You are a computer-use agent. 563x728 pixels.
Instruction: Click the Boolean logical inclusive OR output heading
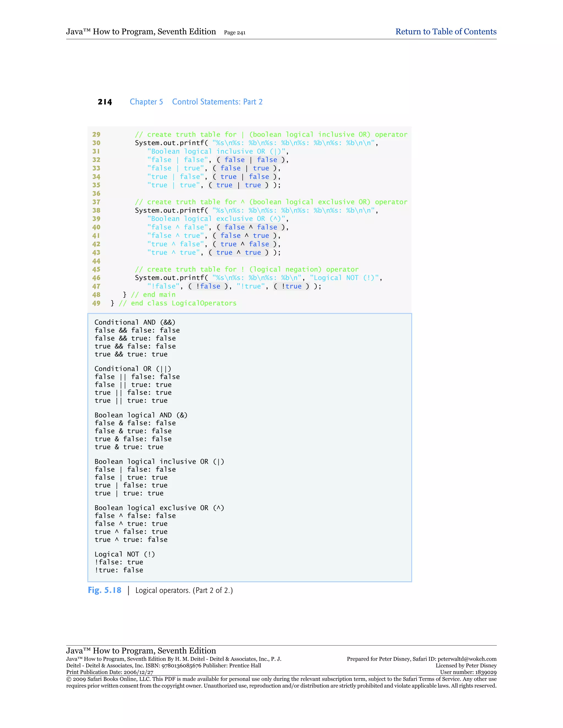pyautogui.click(x=159, y=461)
